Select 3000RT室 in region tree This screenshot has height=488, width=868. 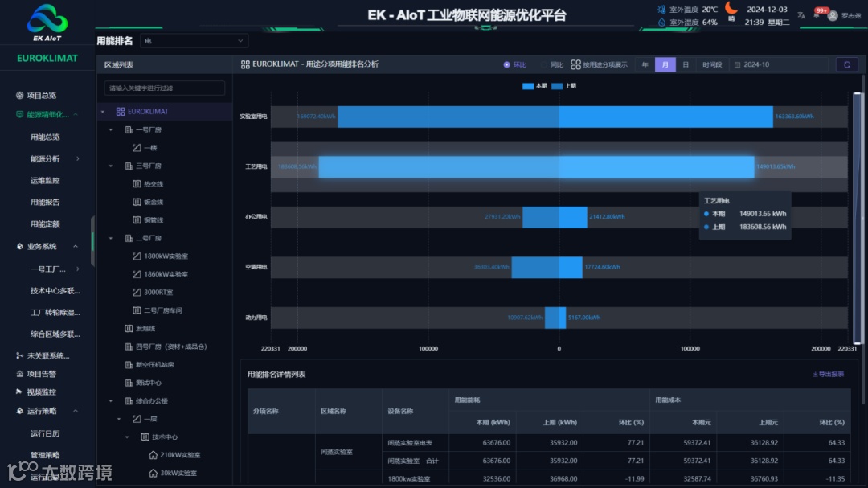click(x=158, y=293)
